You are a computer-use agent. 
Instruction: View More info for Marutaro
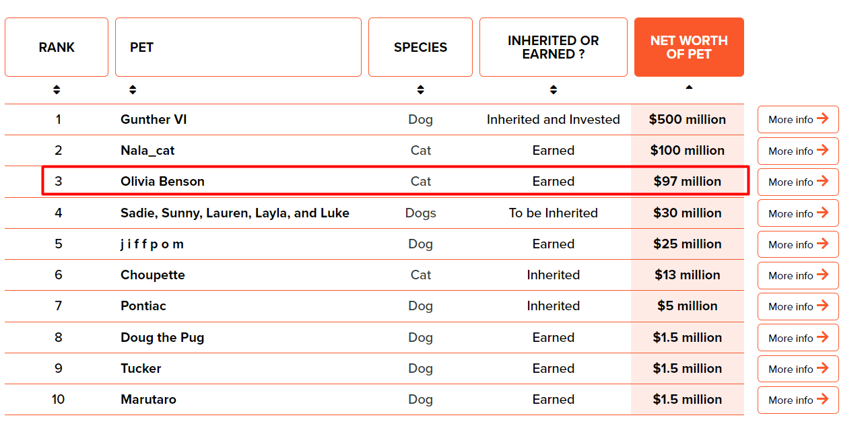(x=798, y=400)
